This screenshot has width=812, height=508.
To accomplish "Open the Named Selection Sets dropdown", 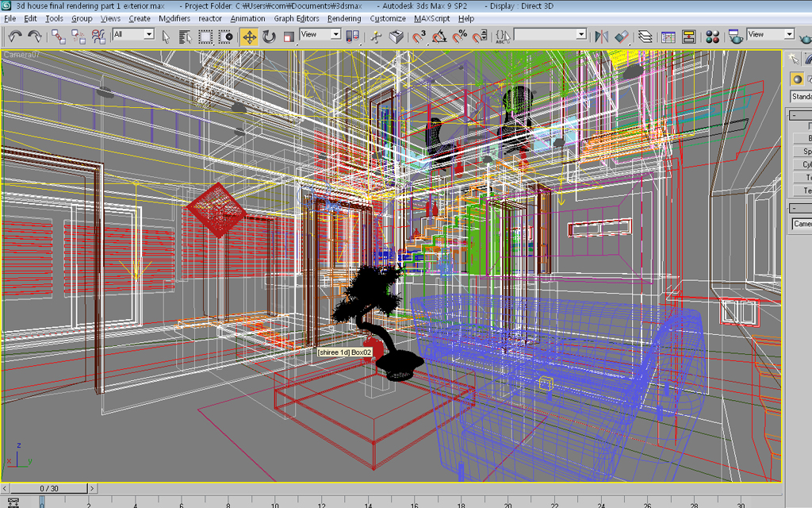I will click(550, 34).
